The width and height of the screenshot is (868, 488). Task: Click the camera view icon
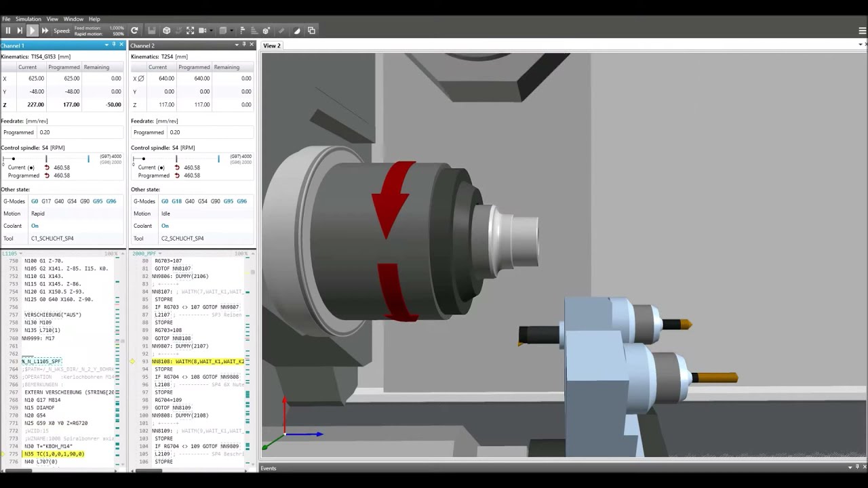point(202,30)
